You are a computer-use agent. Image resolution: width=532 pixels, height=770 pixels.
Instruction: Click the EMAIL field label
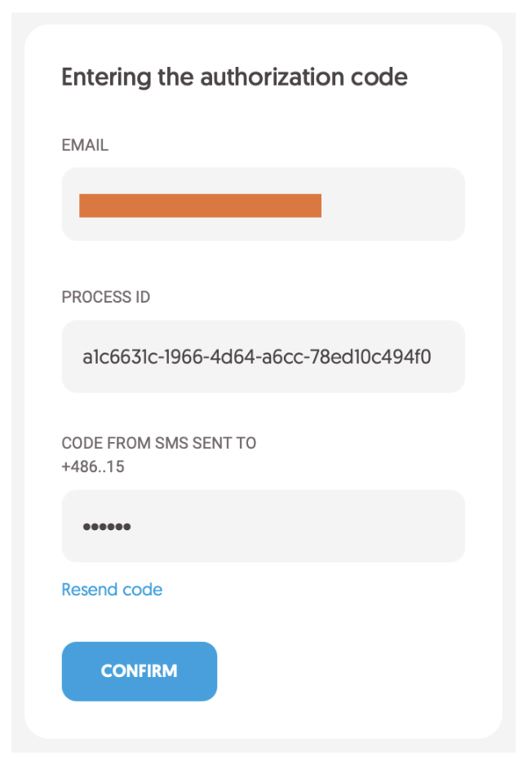(x=85, y=146)
